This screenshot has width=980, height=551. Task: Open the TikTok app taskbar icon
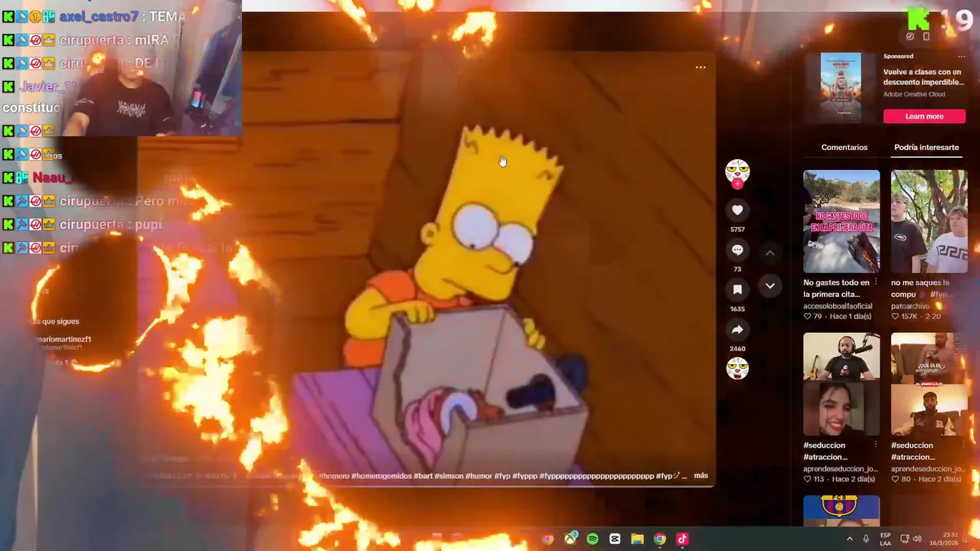(682, 540)
